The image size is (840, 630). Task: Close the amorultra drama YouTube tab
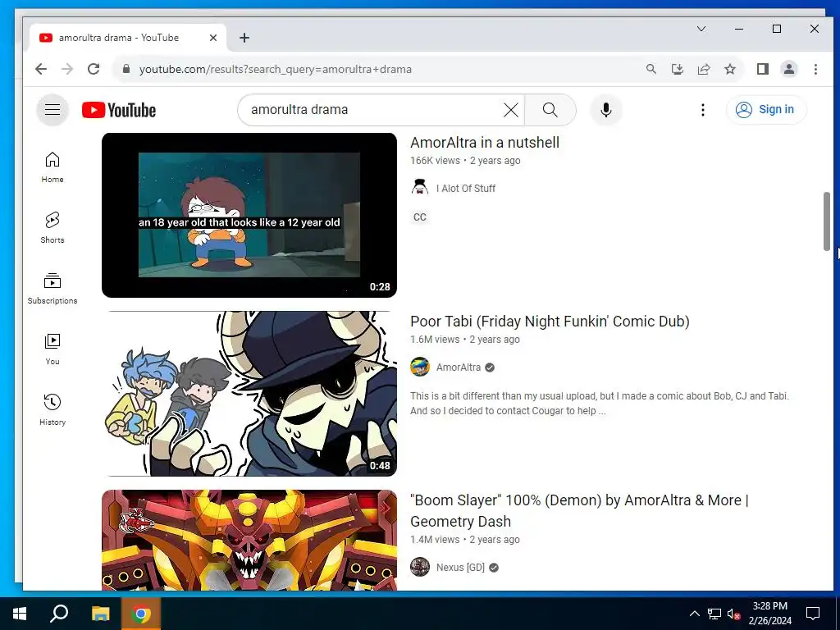[213, 38]
